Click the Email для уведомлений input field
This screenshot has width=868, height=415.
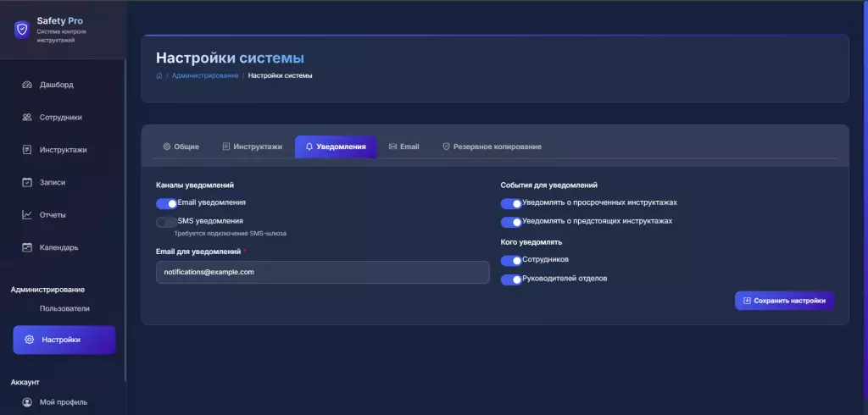[x=322, y=272]
